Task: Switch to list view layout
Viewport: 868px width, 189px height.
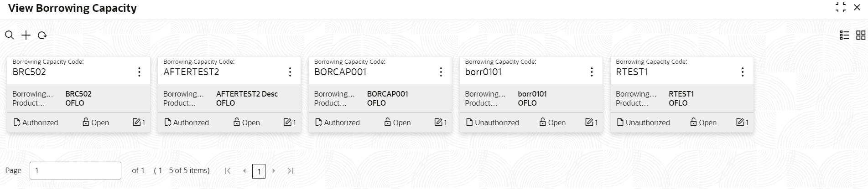Action: coord(844,35)
